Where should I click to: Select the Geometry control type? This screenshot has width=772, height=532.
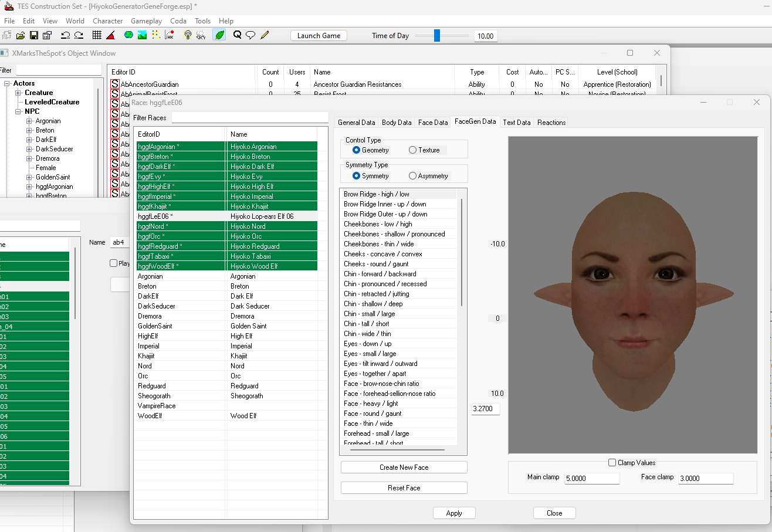tap(356, 150)
